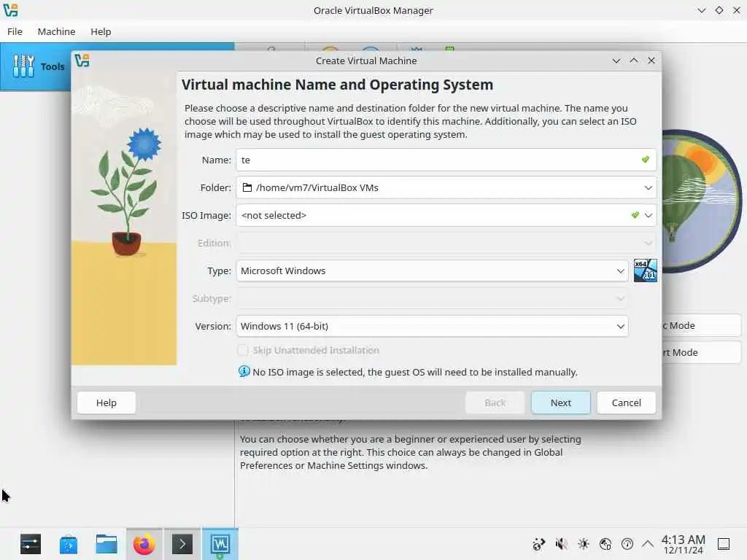Click the partially hidden Expert Mode button
The image size is (747, 560).
coord(701,352)
